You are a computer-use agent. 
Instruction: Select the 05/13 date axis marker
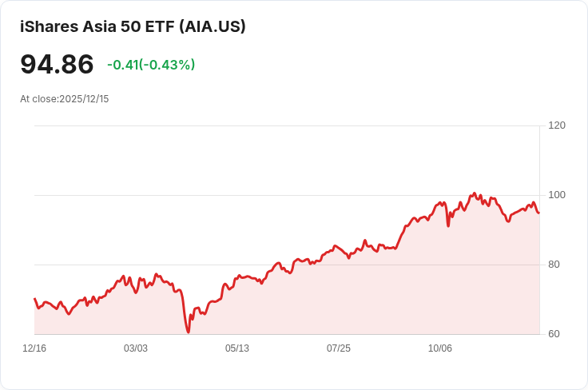point(237,348)
